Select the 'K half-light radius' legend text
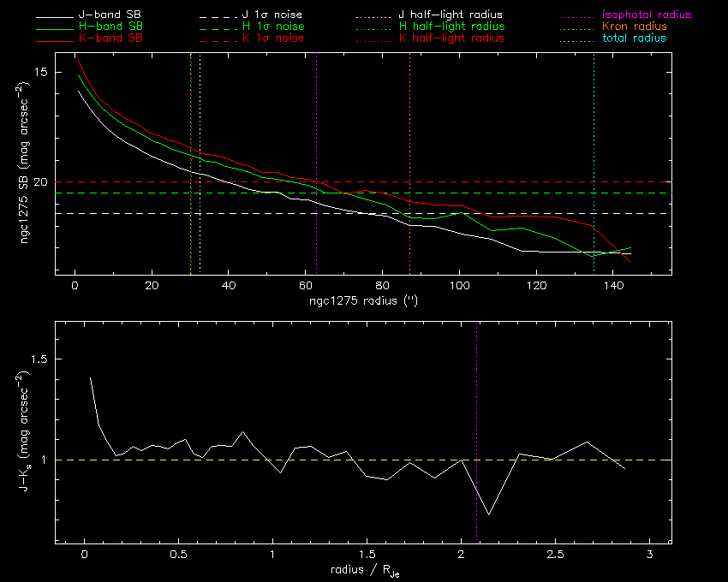 tap(451, 38)
